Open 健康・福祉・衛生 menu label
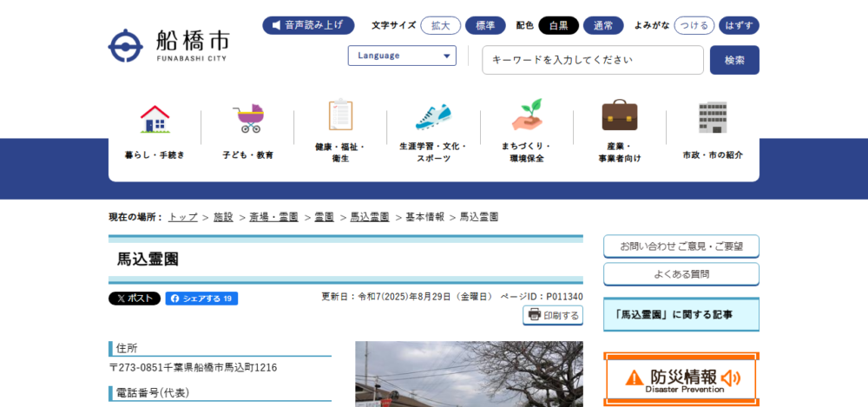 [340, 153]
